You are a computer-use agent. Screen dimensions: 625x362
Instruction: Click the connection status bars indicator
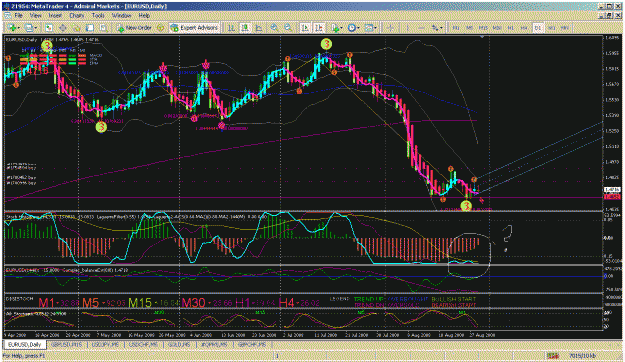tap(552, 355)
